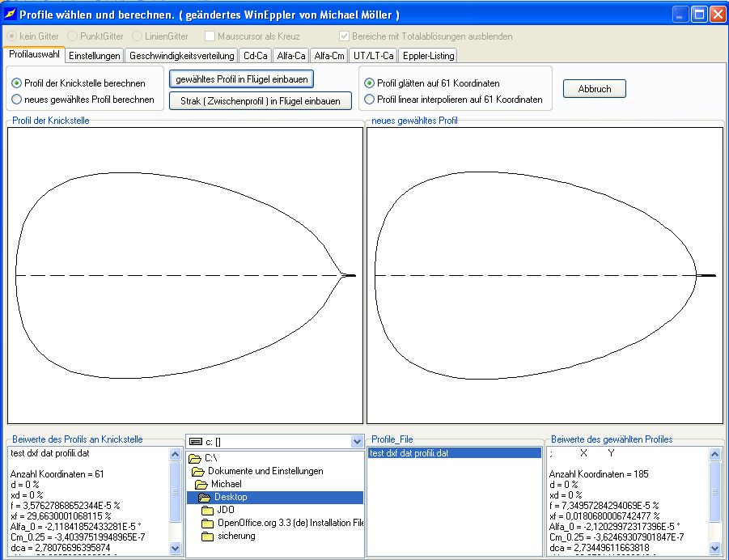This screenshot has width=729, height=560.
Task: Select file 'test dxf dat profili.dat'
Action: click(x=409, y=453)
